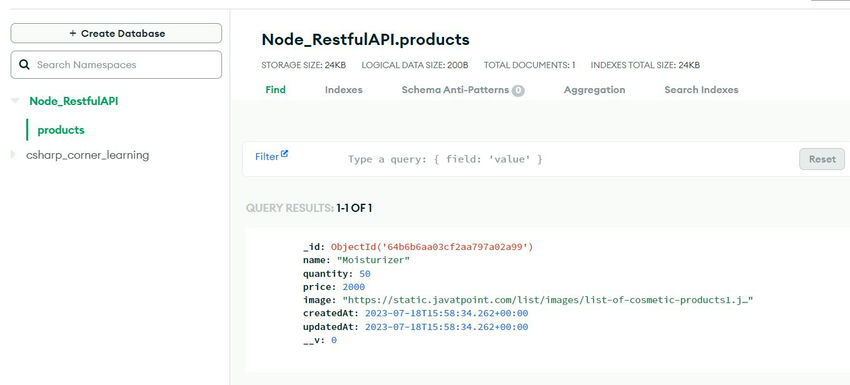Click the Reset query button
The image size is (850, 385).
point(822,159)
